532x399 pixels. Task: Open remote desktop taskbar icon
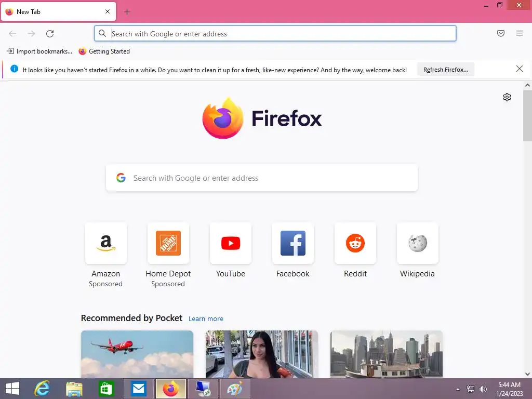point(203,389)
